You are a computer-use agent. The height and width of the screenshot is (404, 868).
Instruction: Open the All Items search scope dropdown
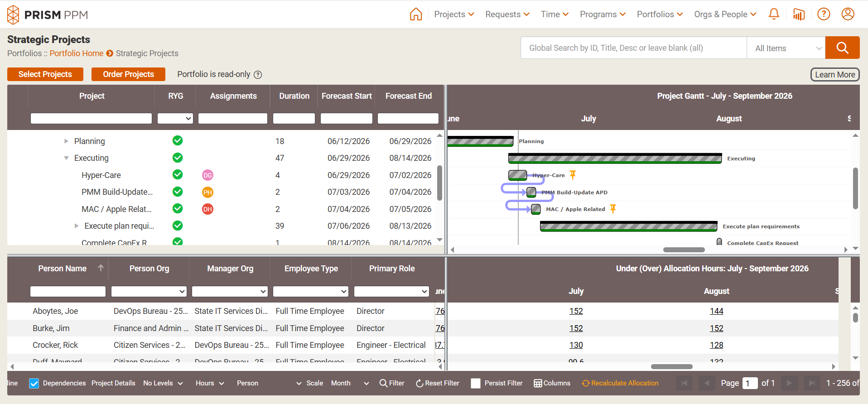pyautogui.click(x=786, y=48)
